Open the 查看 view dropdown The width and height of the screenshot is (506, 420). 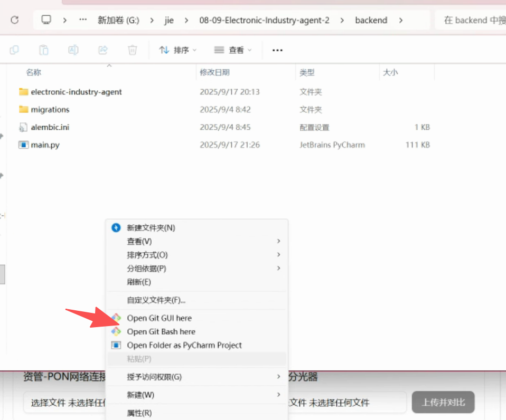pos(233,50)
